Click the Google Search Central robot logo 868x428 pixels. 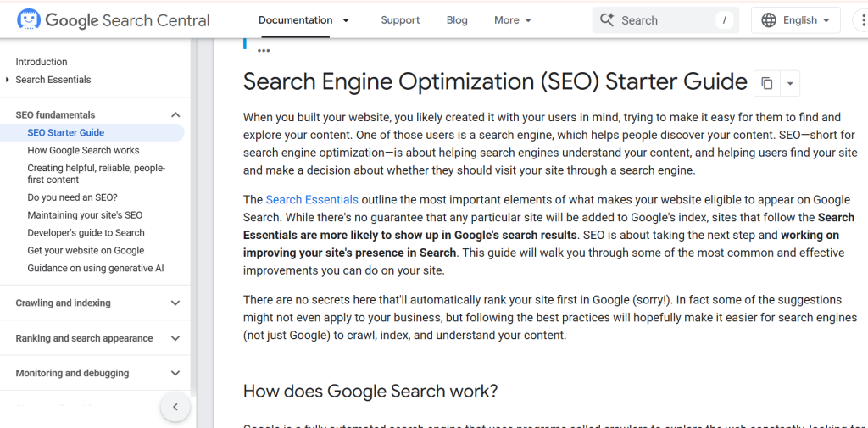pos(28,19)
